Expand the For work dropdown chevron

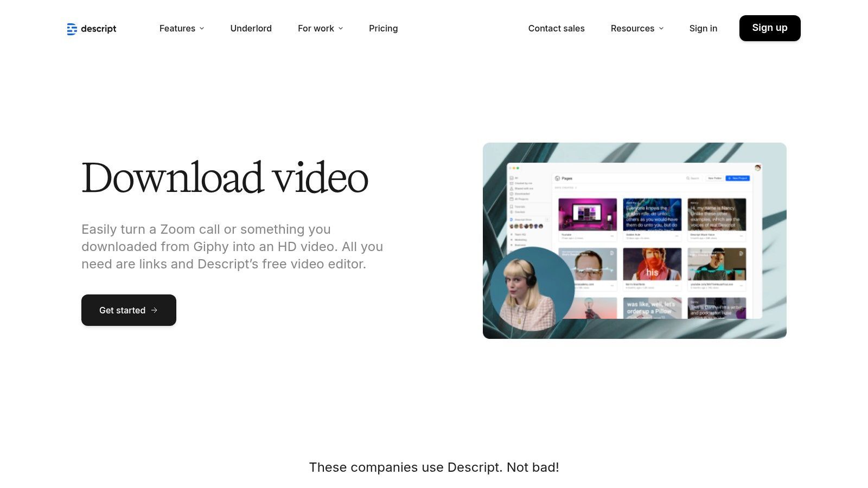341,28
